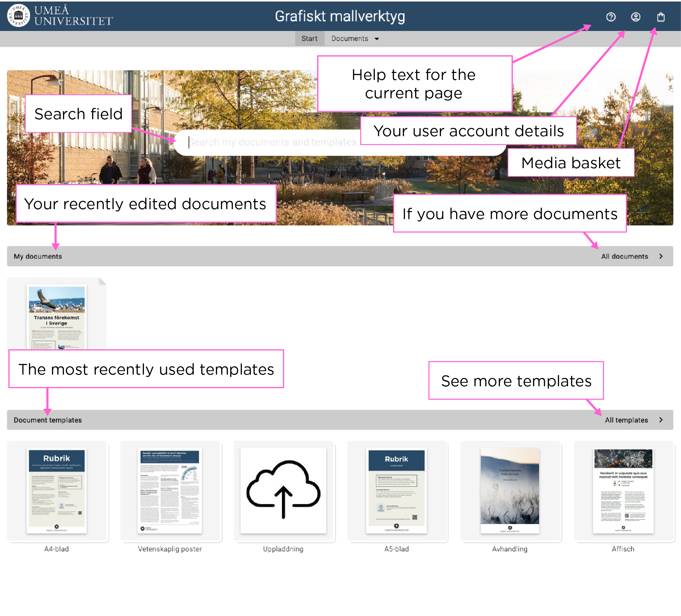Click the Uppladdning cloud upload icon
Screen dimensions: 681x616
pos(283,490)
